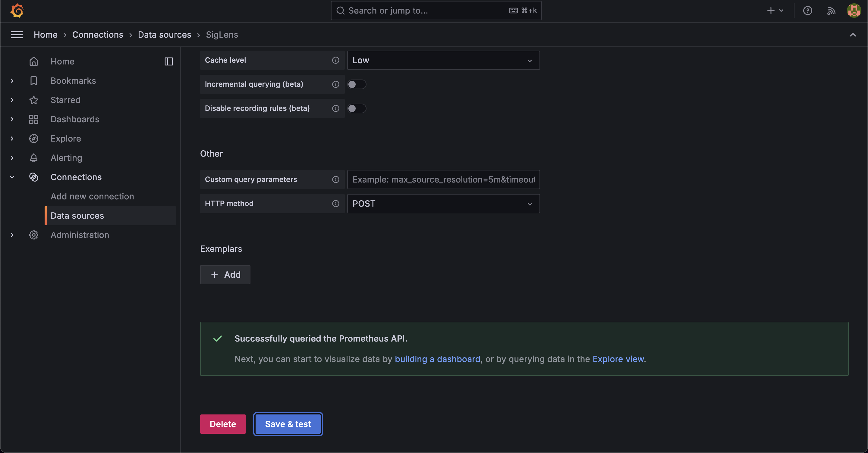The height and width of the screenshot is (453, 868).
Task: Show info tooltip for Cache level
Action: [336, 60]
